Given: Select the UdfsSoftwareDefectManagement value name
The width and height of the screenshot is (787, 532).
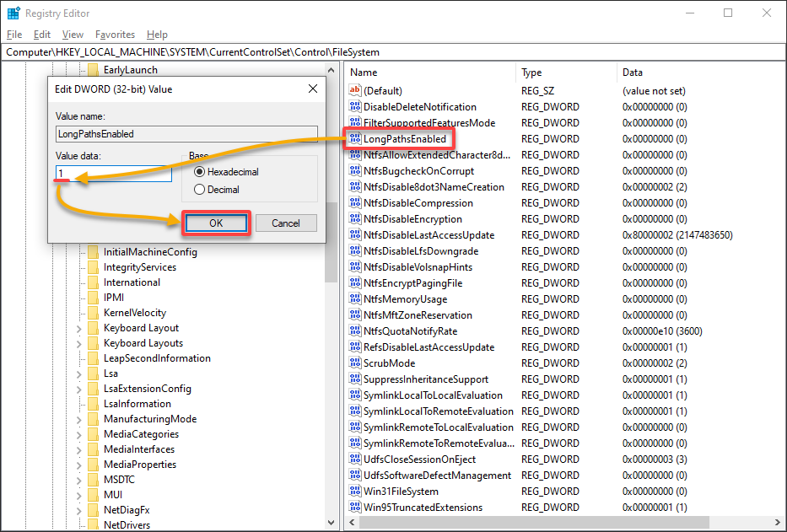Looking at the screenshot, I should click(437, 475).
